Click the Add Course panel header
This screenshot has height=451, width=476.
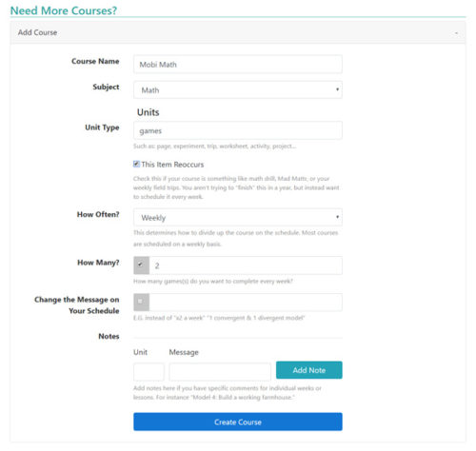point(238,32)
